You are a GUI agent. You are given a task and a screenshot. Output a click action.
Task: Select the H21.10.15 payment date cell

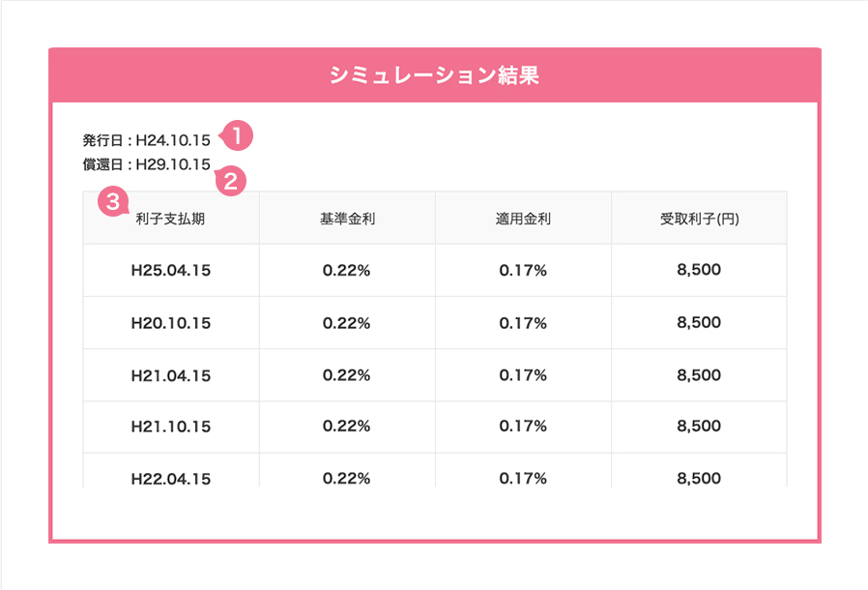pos(170,427)
